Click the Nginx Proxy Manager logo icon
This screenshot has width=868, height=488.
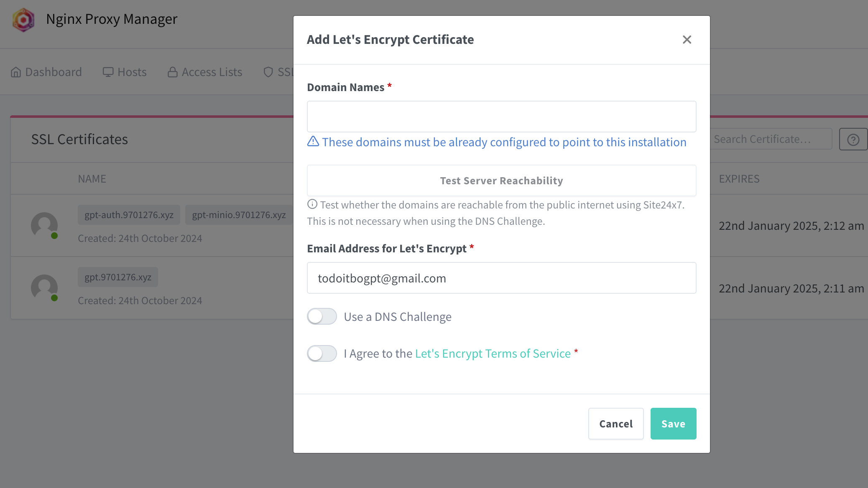tap(23, 20)
